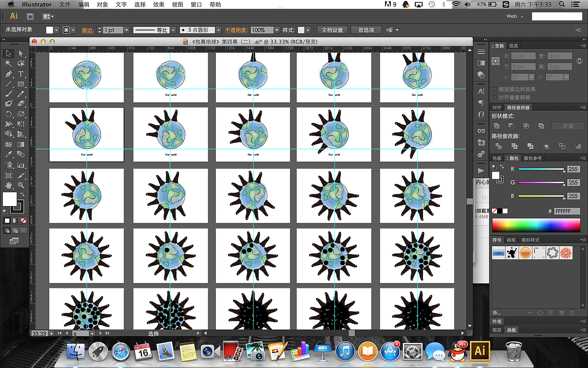Pick the Eraser tool

[x=21, y=104]
